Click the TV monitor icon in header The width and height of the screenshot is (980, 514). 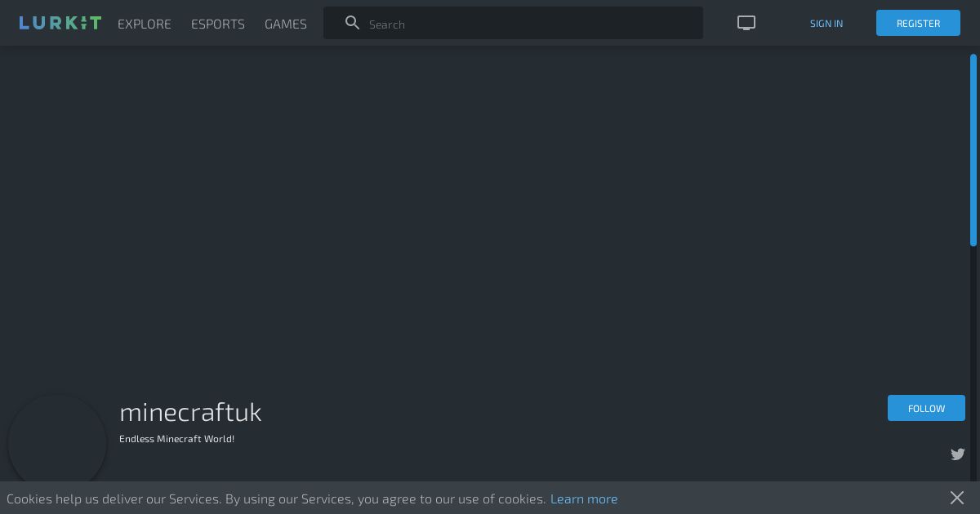coord(746,23)
